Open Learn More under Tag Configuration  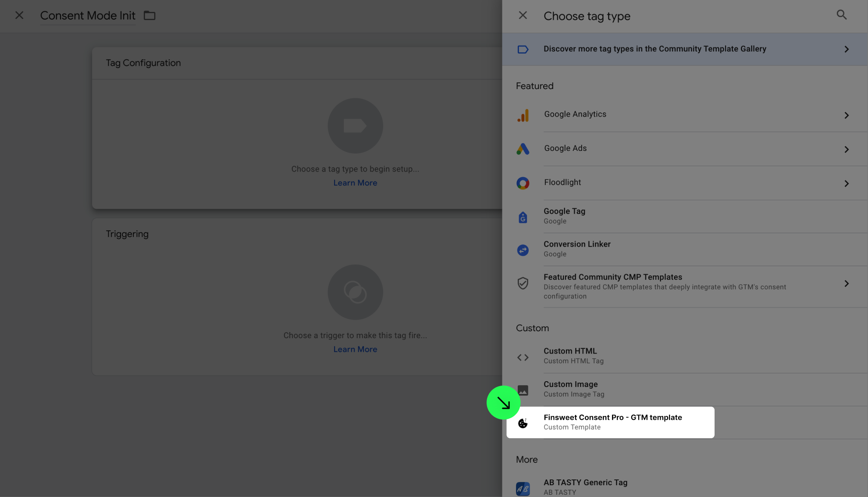[355, 183]
